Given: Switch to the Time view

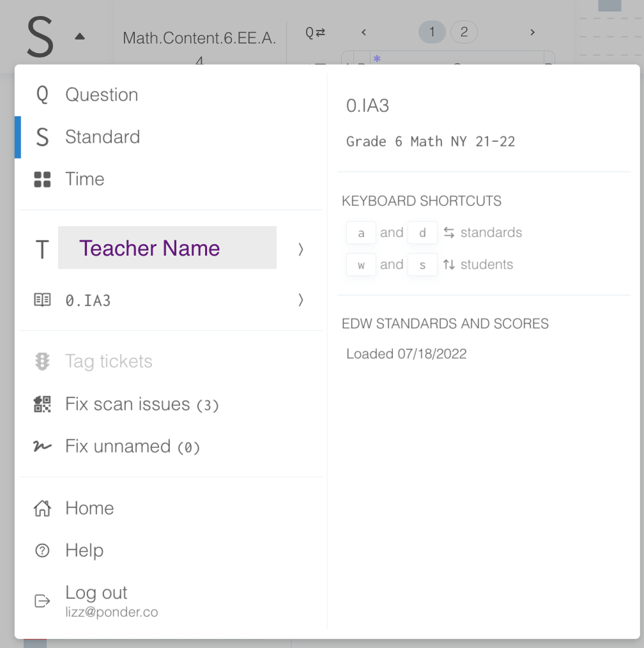Looking at the screenshot, I should tap(170, 179).
